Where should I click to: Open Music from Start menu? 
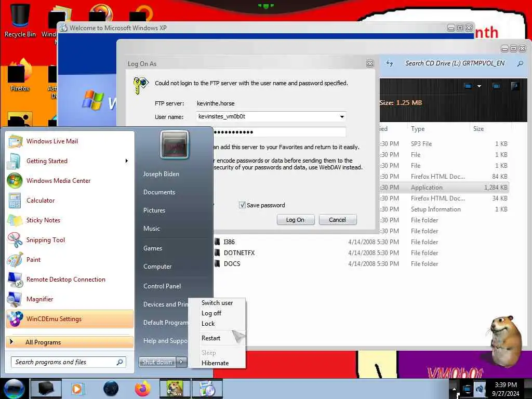tap(151, 229)
